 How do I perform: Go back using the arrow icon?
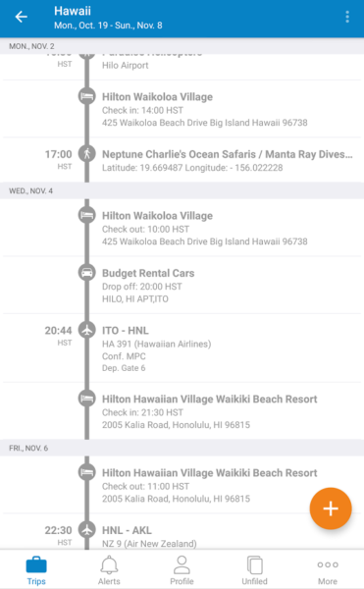coord(21,17)
